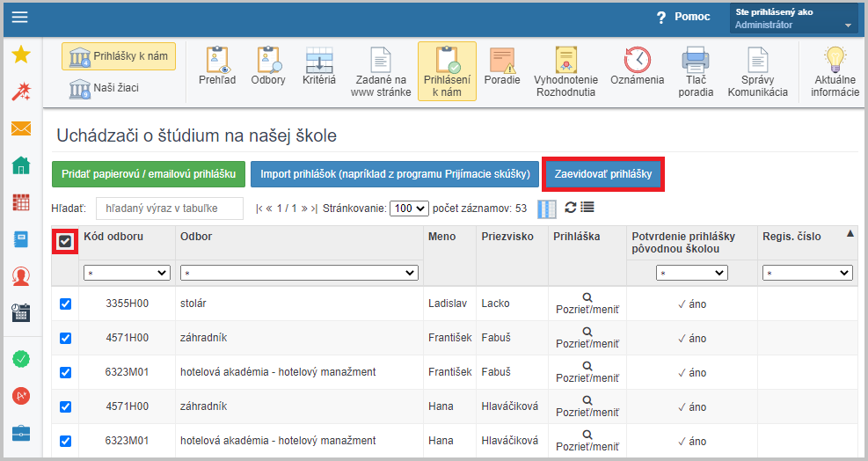Expand the Kód odboru filter dropdown
The width and height of the screenshot is (868, 461).
(126, 274)
